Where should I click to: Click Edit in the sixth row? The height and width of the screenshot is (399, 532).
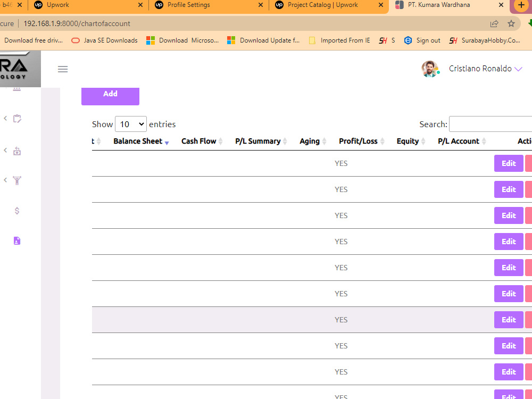click(509, 294)
